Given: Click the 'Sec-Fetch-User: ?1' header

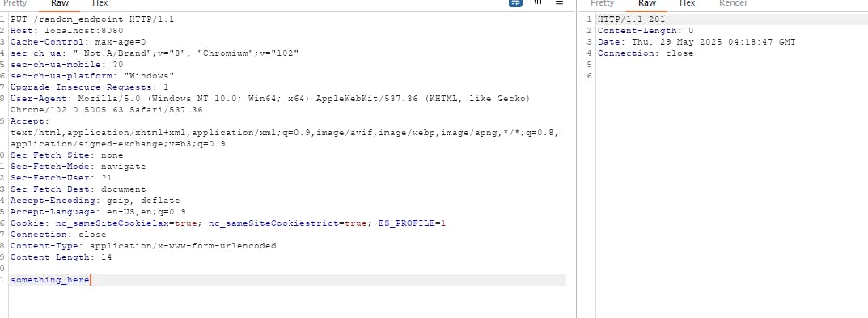Looking at the screenshot, I should click(x=61, y=178).
